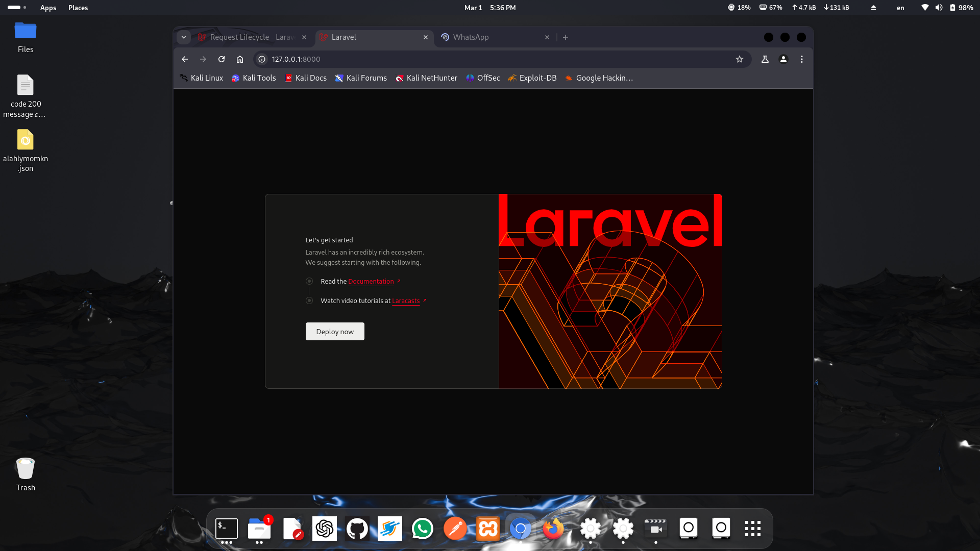Open Kali Tools bookmark
The image size is (980, 551).
(254, 78)
